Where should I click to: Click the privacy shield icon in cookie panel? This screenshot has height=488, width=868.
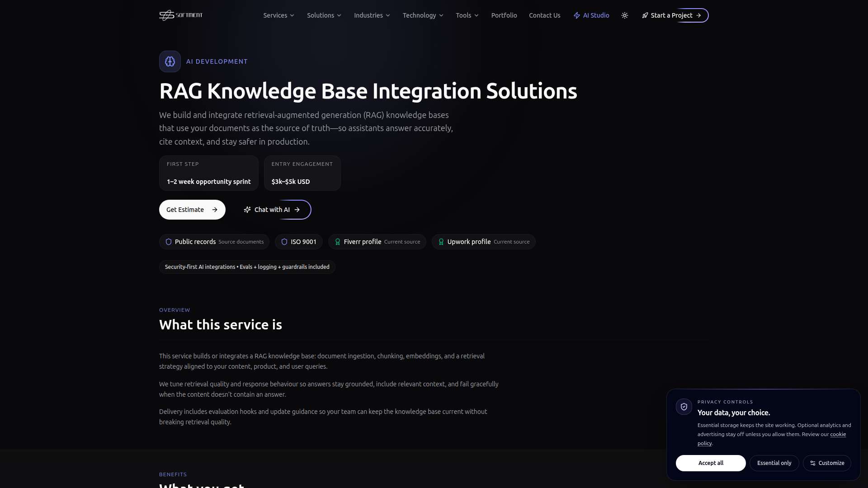[x=684, y=407]
